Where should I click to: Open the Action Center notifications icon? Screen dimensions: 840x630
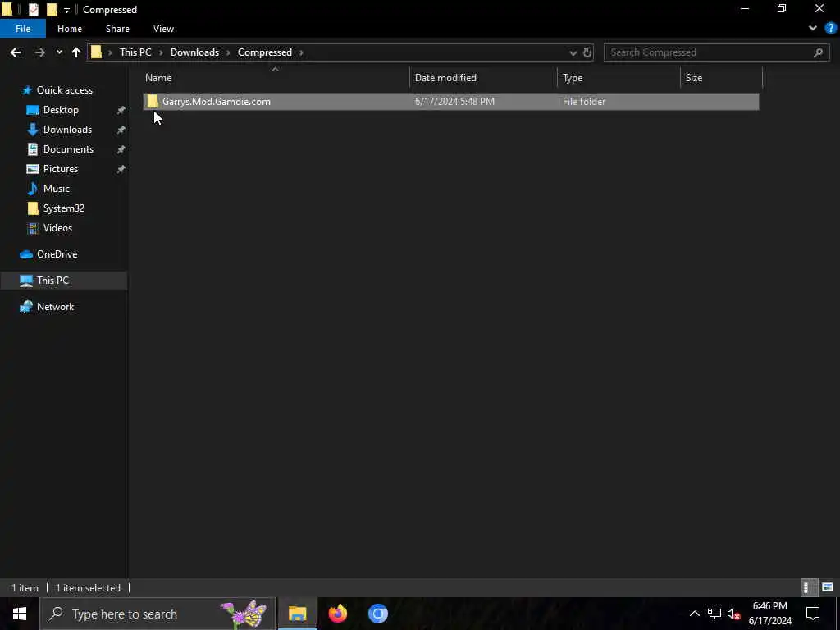813,614
